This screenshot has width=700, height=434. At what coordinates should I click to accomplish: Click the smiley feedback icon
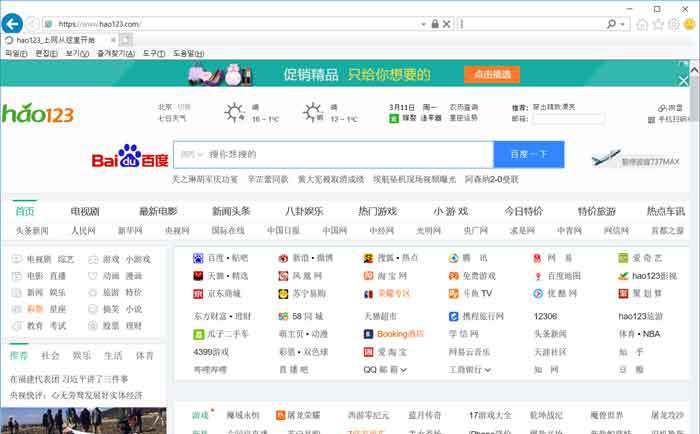[690, 24]
